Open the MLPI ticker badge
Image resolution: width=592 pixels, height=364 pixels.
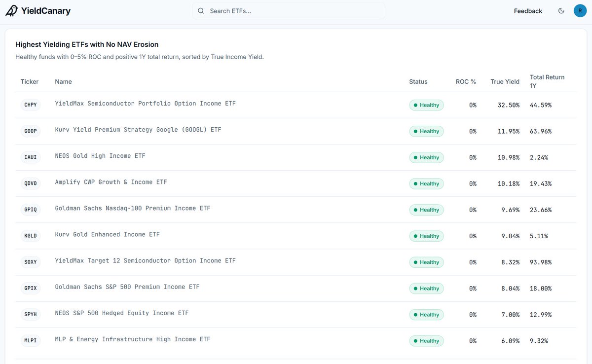(31, 340)
